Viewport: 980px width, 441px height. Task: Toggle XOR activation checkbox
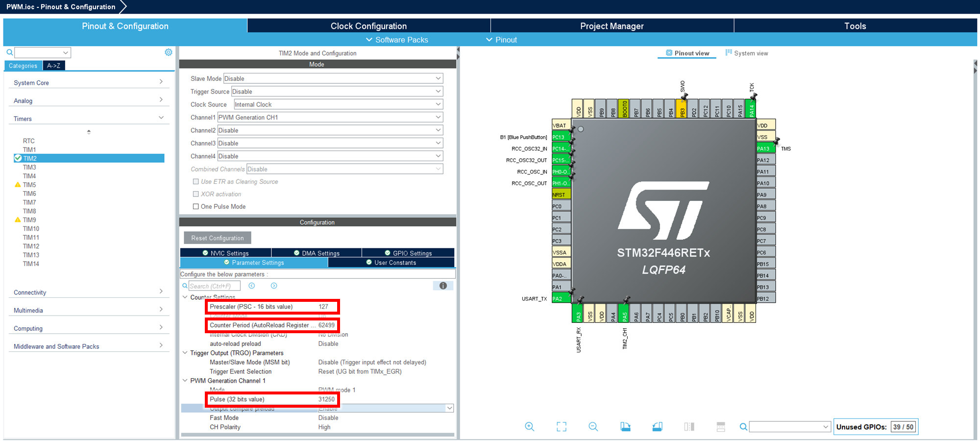[x=196, y=194]
